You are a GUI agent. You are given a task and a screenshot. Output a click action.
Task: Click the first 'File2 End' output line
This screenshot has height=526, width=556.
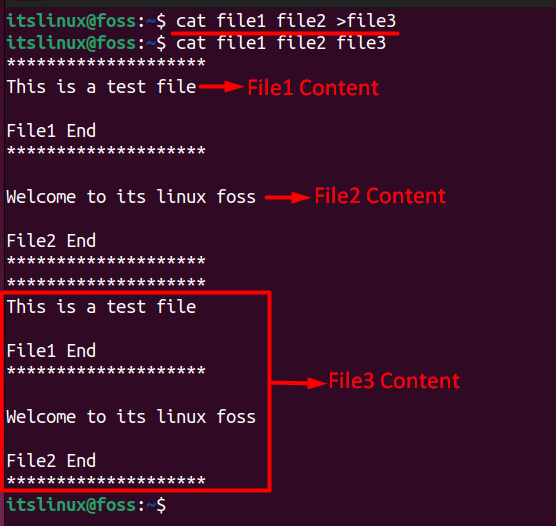51,241
